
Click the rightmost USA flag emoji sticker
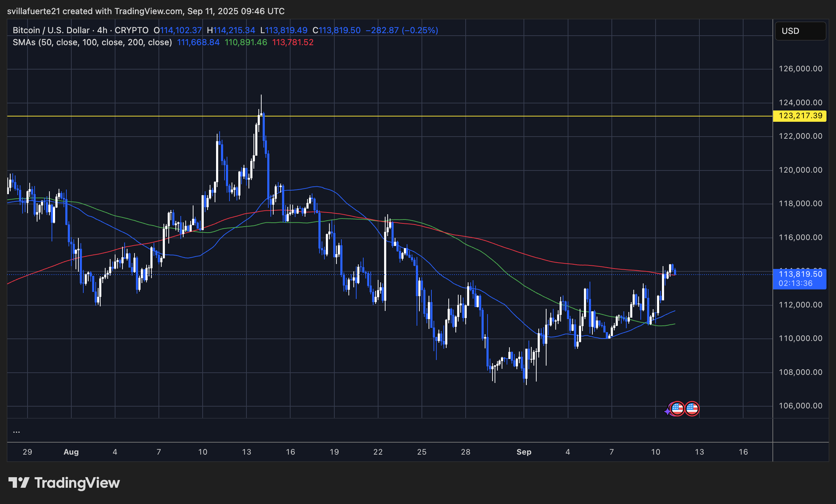pos(693,408)
